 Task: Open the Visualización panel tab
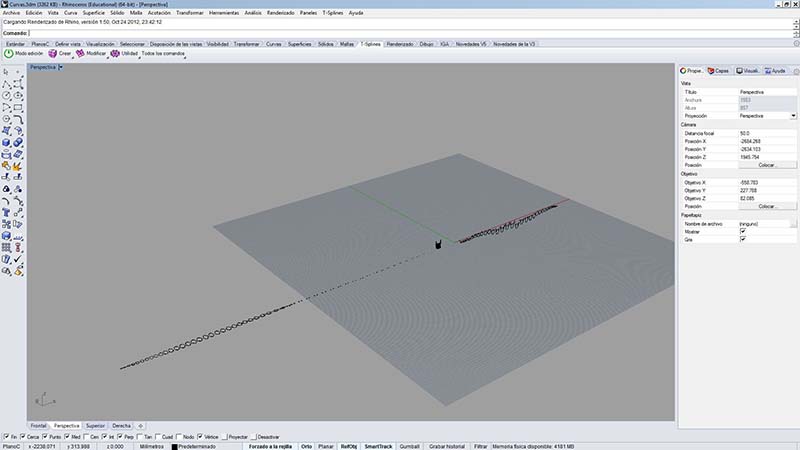click(747, 71)
